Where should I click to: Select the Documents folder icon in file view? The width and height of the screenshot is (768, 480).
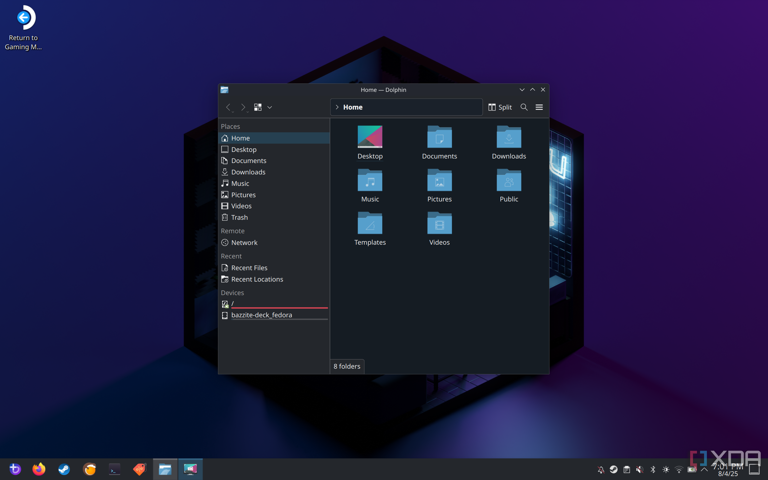[x=439, y=137]
